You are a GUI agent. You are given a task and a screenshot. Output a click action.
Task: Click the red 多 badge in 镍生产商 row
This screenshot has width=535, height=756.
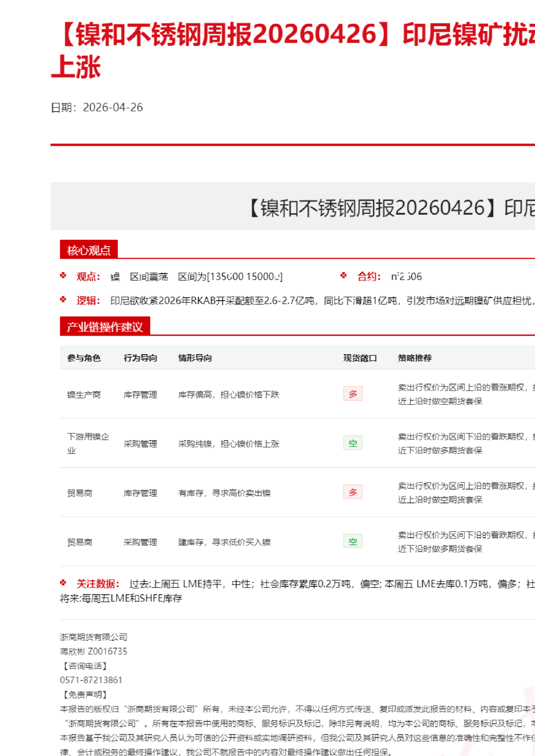[x=353, y=394]
